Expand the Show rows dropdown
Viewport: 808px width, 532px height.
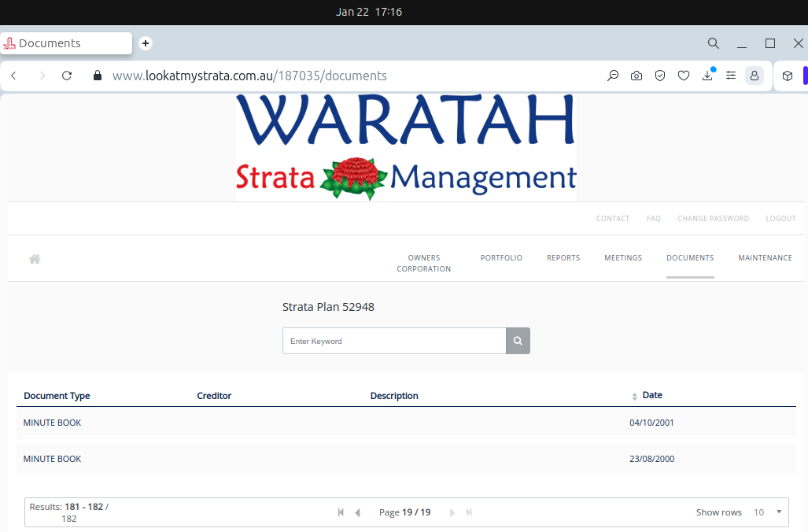click(767, 512)
